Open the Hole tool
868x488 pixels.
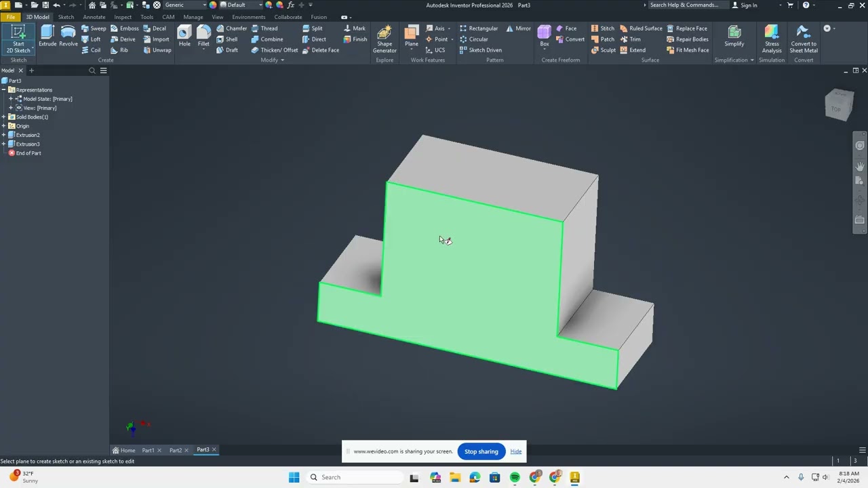coord(184,37)
